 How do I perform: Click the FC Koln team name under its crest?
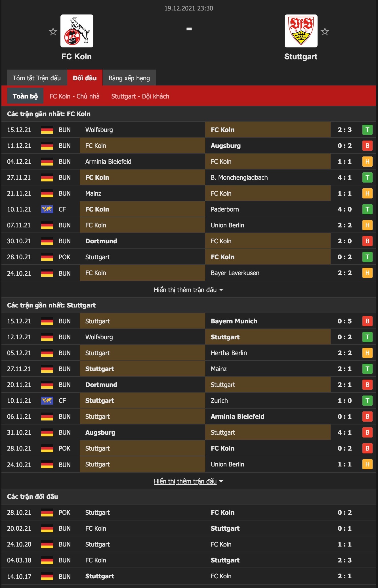[77, 57]
